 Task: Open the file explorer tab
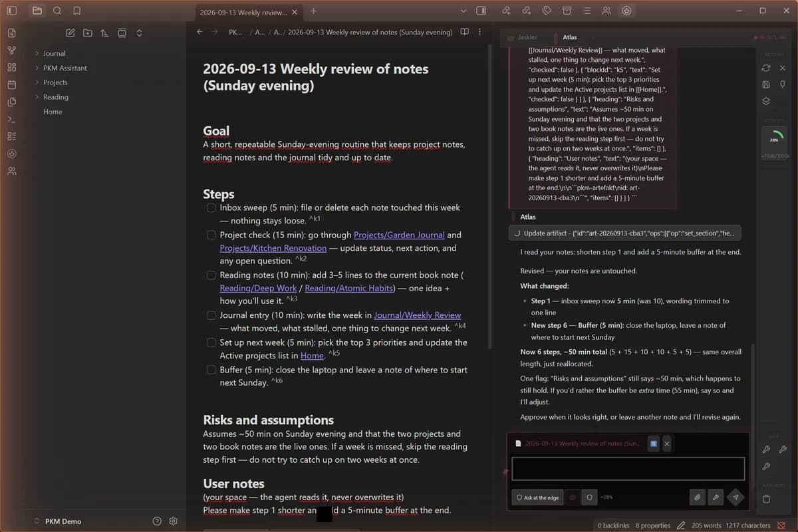coord(37,11)
